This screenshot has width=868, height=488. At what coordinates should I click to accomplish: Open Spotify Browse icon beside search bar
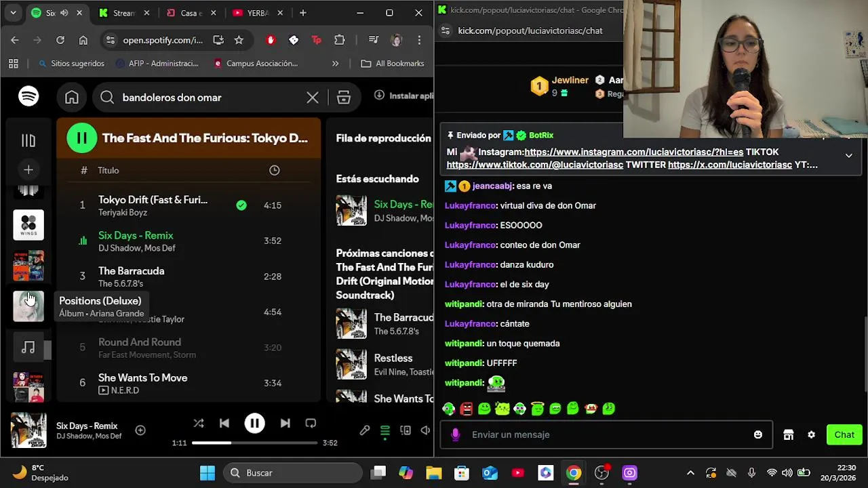pos(344,98)
